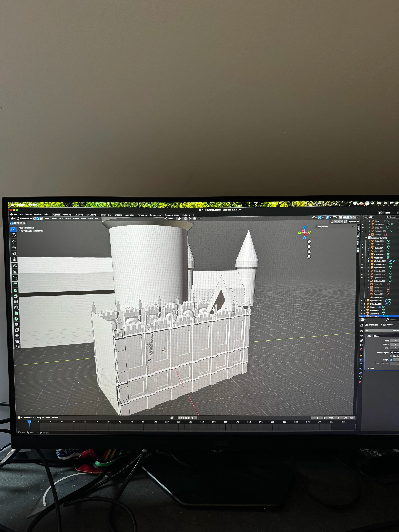This screenshot has width=399, height=532.
Task: Open the Mesh menu in viewport header
Action: [68, 218]
